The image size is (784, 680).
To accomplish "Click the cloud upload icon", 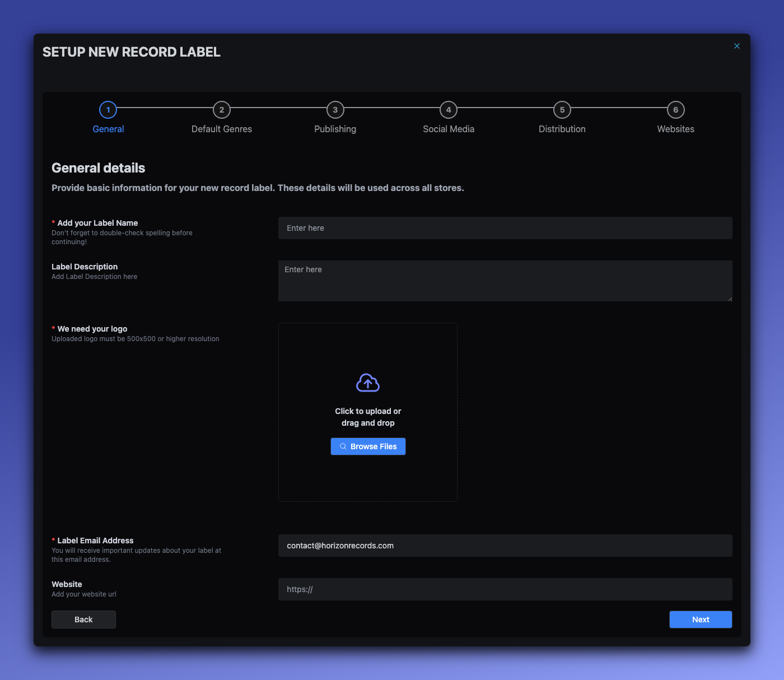I will [368, 383].
